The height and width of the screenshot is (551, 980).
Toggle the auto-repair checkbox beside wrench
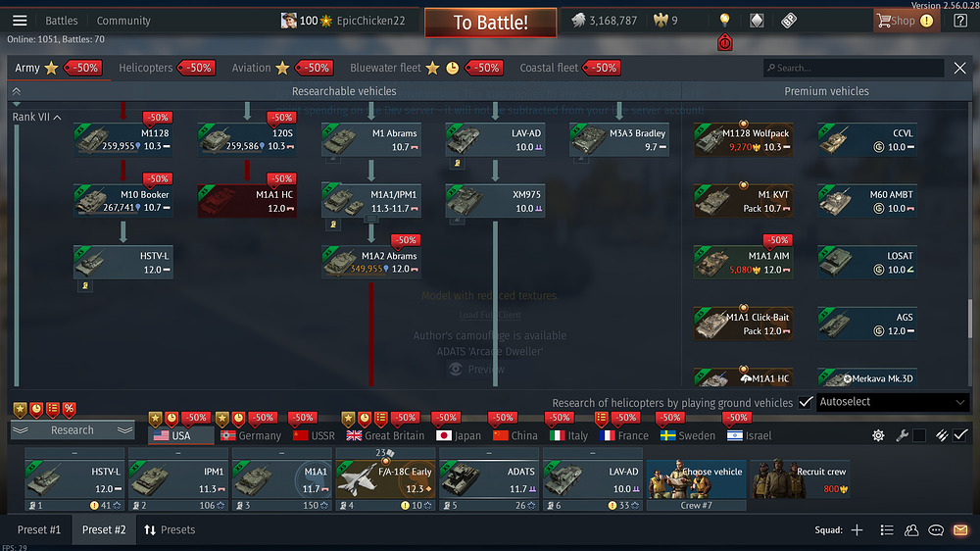(919, 435)
